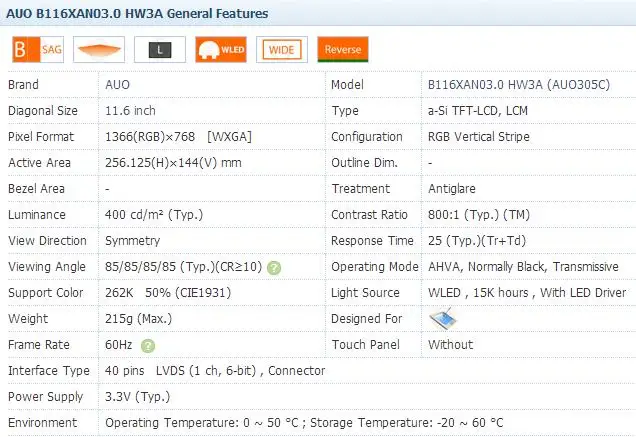Select pixel format 1366(RGB)×768 [WXGA]

(178, 137)
